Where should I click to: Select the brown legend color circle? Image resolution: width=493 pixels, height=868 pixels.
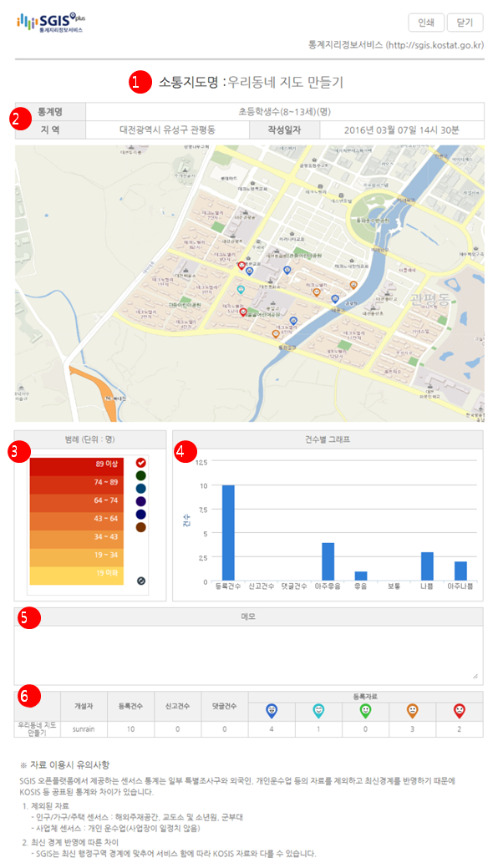[140, 527]
